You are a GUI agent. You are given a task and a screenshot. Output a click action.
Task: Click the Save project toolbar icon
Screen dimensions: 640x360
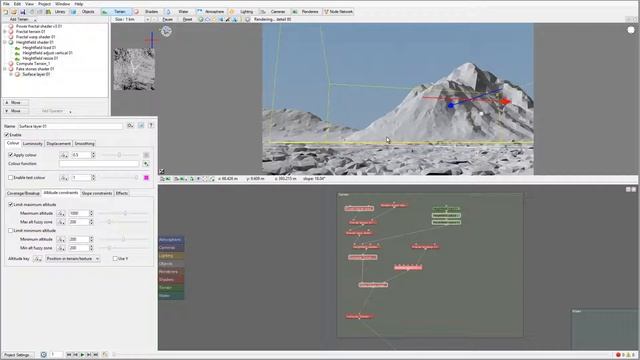pos(22,12)
